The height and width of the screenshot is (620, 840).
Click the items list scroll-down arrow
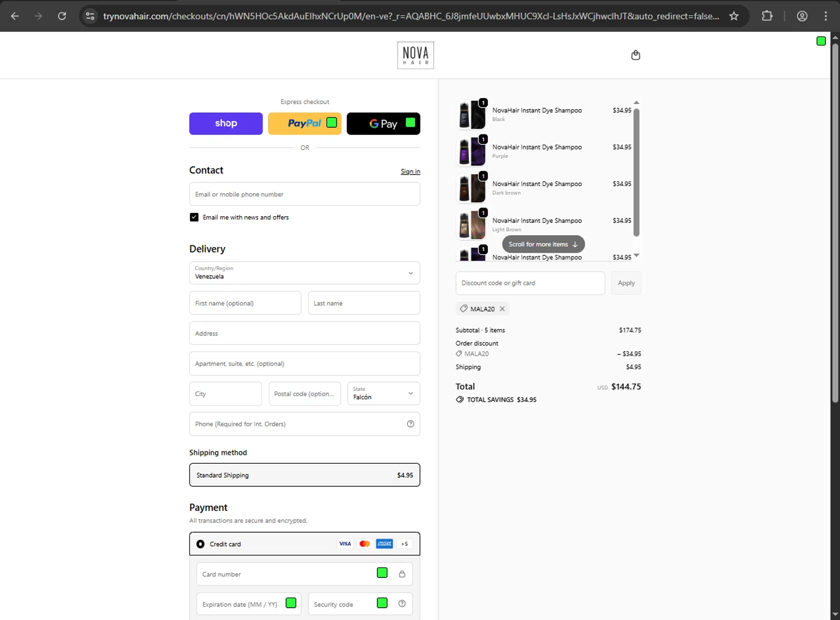point(636,255)
